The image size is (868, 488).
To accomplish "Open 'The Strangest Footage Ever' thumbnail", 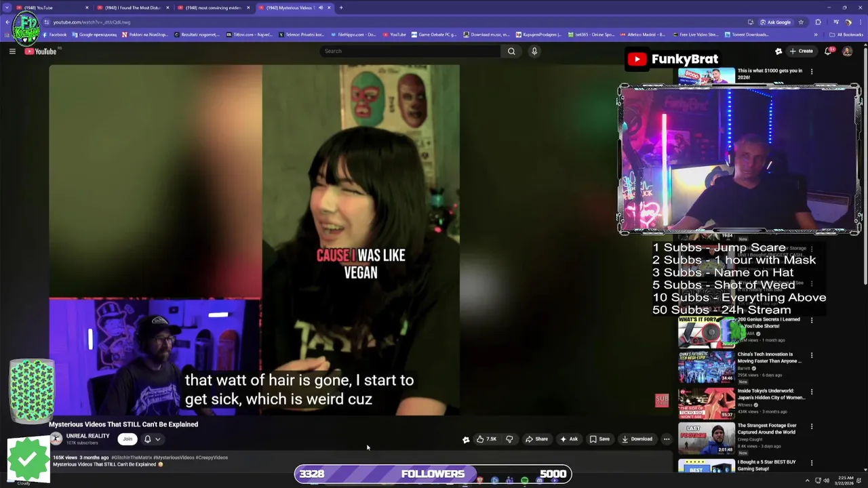I will click(706, 438).
